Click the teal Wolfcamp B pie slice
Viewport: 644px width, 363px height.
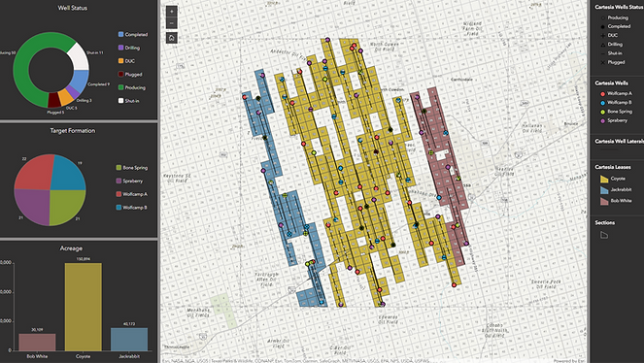(67, 175)
